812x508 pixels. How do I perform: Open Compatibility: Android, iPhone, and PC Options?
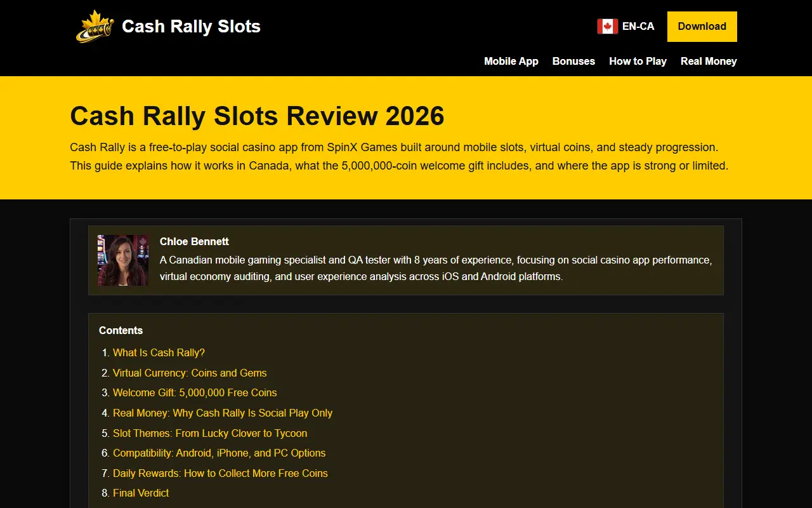click(219, 453)
